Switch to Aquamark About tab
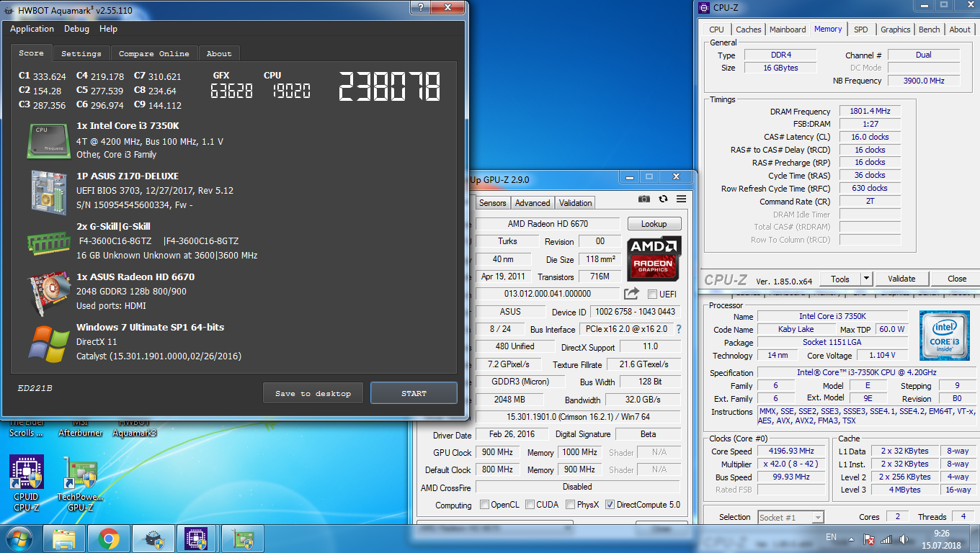 click(219, 54)
